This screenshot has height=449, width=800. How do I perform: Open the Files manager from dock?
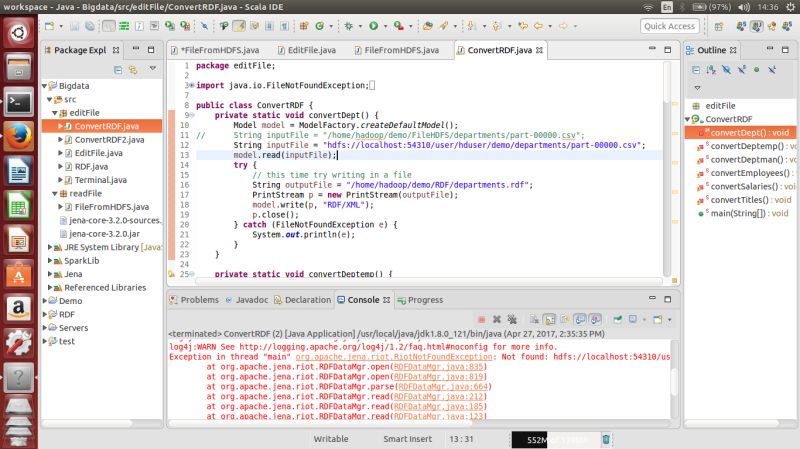point(19,68)
